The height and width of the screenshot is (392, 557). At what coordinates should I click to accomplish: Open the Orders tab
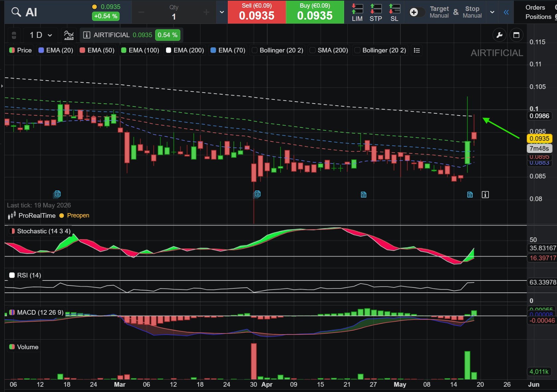[x=535, y=7]
